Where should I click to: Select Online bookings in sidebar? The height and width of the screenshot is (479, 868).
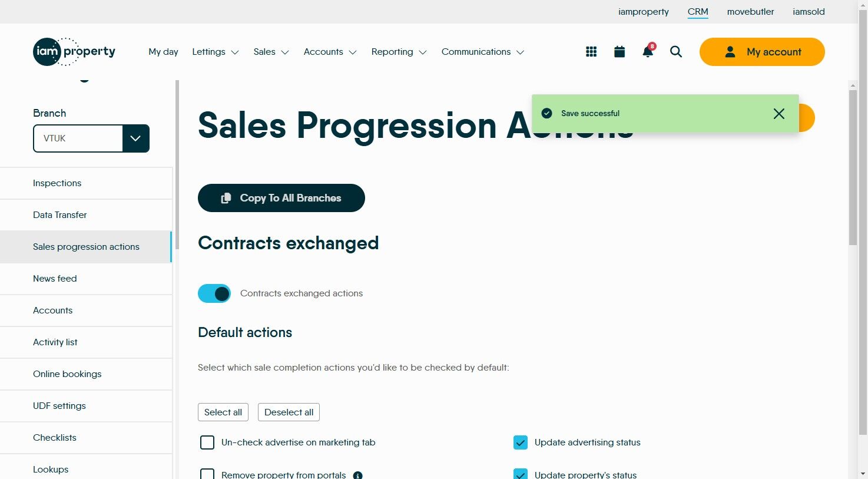(67, 374)
